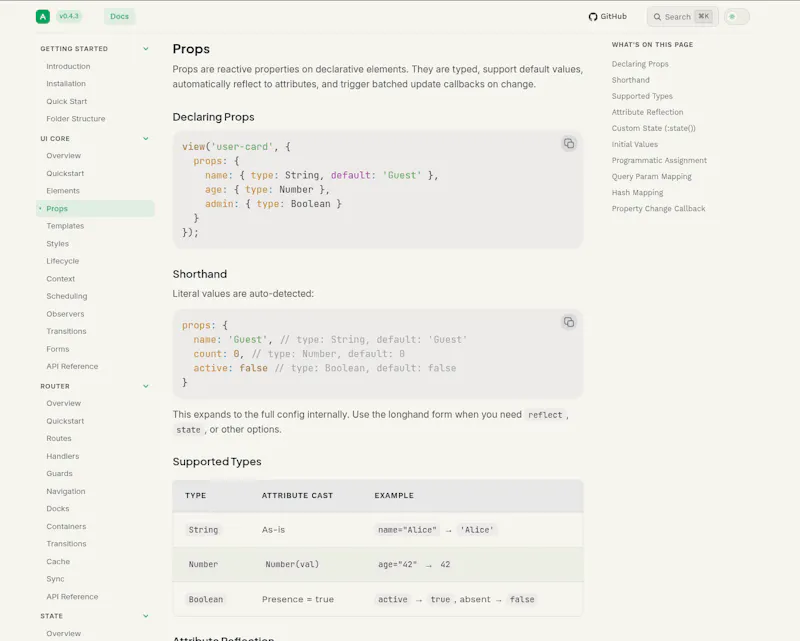
Task: Jump to Declaring Props section
Action: (640, 64)
